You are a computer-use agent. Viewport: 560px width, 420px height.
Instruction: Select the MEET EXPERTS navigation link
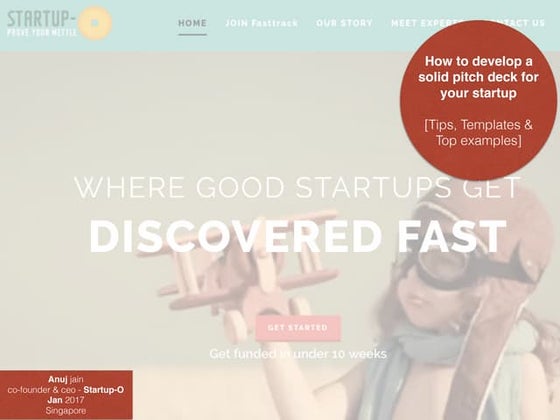[427, 23]
